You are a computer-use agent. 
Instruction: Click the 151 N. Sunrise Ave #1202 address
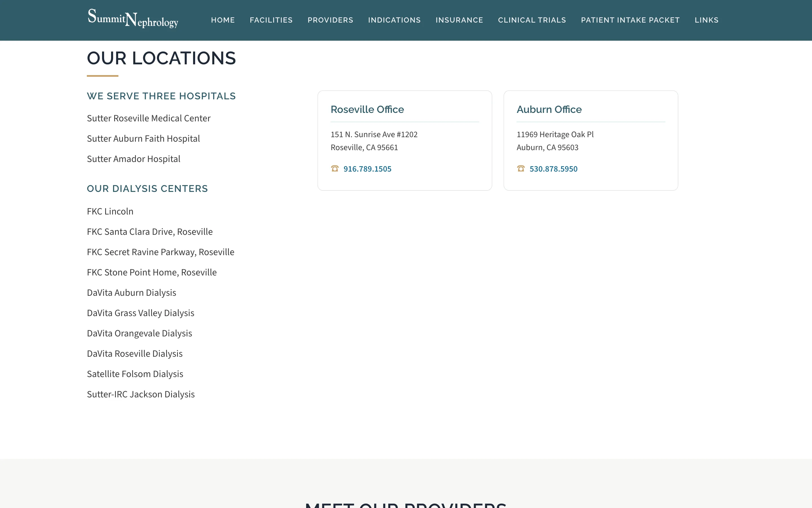tap(374, 134)
